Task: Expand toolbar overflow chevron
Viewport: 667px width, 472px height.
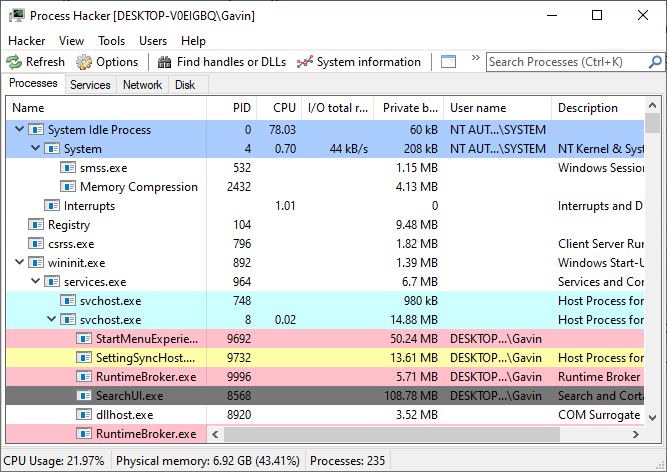Action: point(476,57)
